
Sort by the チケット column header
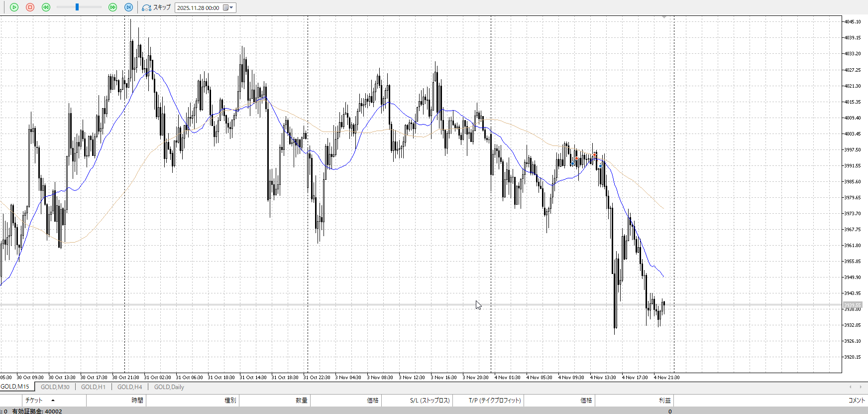tap(34, 401)
